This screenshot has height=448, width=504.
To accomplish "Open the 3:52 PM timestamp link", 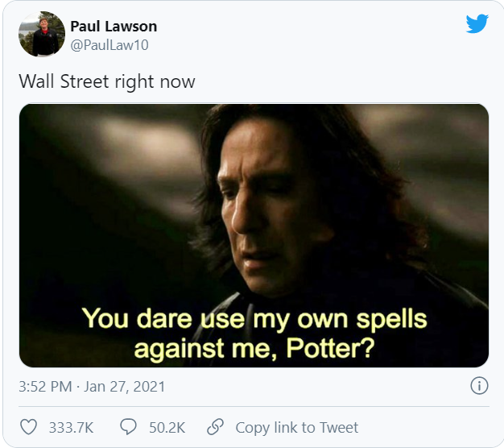I will click(x=47, y=387).
